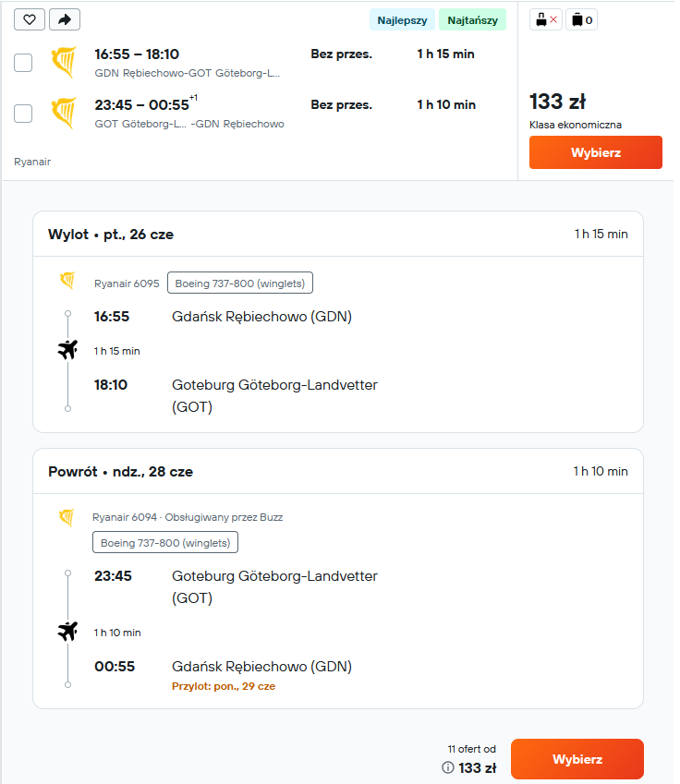Click the info icon beside 133 zł
Image resolution: width=680 pixels, height=784 pixels.
tap(448, 767)
